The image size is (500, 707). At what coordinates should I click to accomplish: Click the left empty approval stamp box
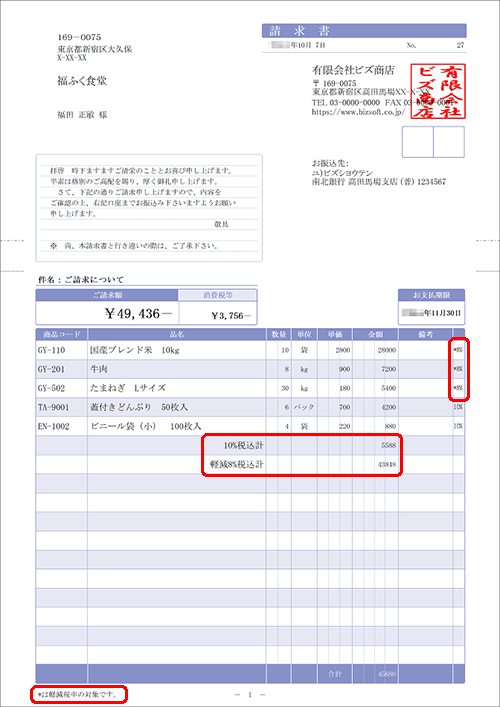(417, 142)
